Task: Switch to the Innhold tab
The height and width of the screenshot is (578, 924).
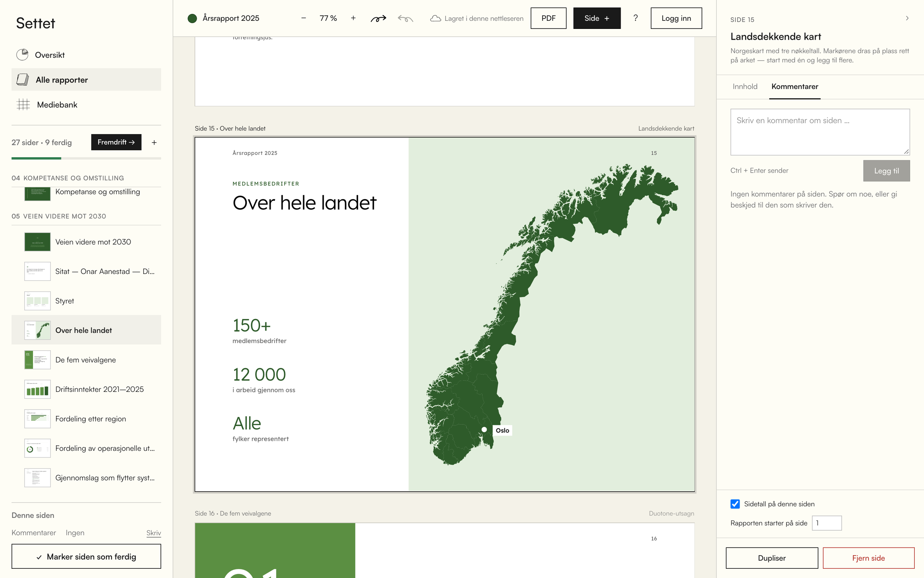Action: coord(745,87)
